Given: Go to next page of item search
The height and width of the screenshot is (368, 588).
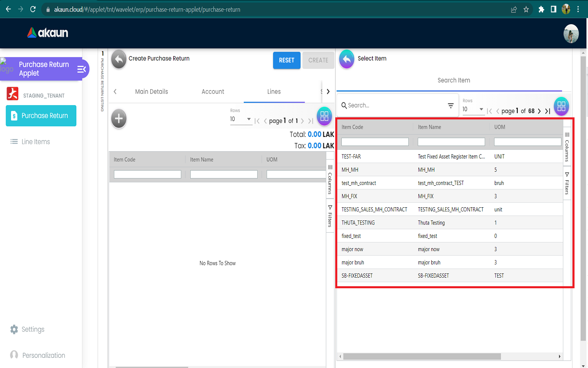Looking at the screenshot, I should [x=539, y=111].
